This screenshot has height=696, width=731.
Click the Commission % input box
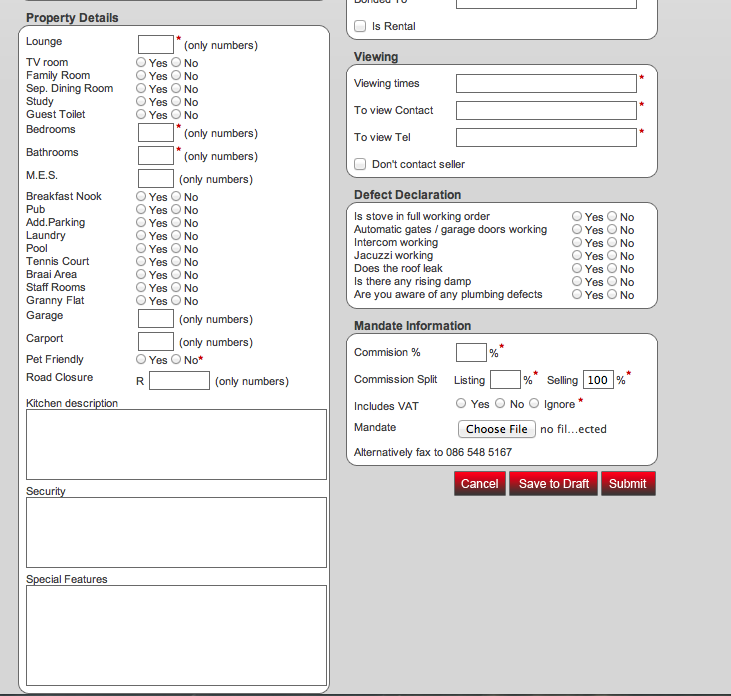[x=471, y=352]
